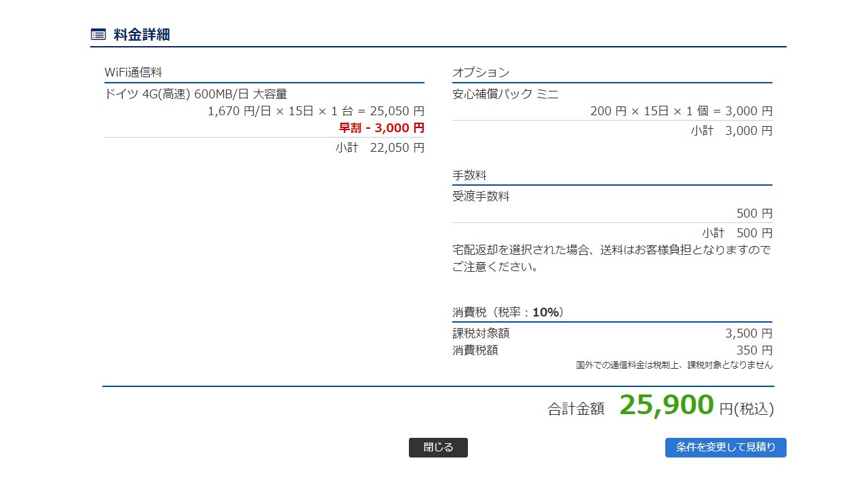Click the 受渡手数料 fee name

[481, 197]
